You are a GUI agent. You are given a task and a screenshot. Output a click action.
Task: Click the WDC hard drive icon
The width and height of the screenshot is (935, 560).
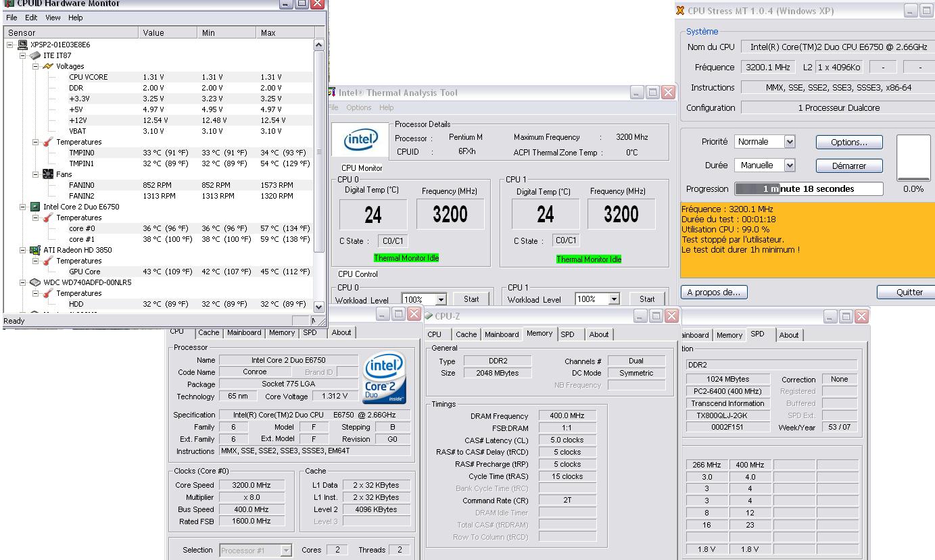tap(35, 282)
